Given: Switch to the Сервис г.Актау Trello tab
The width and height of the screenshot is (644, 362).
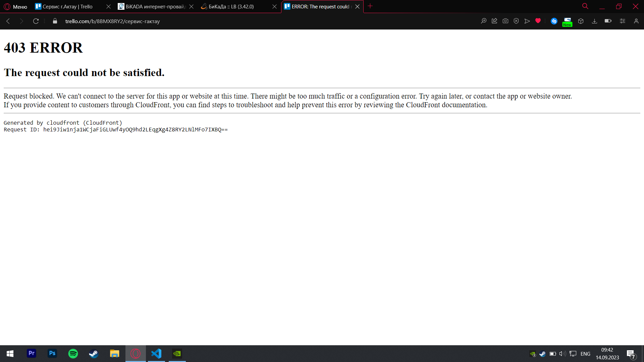Looking at the screenshot, I should click(x=67, y=7).
